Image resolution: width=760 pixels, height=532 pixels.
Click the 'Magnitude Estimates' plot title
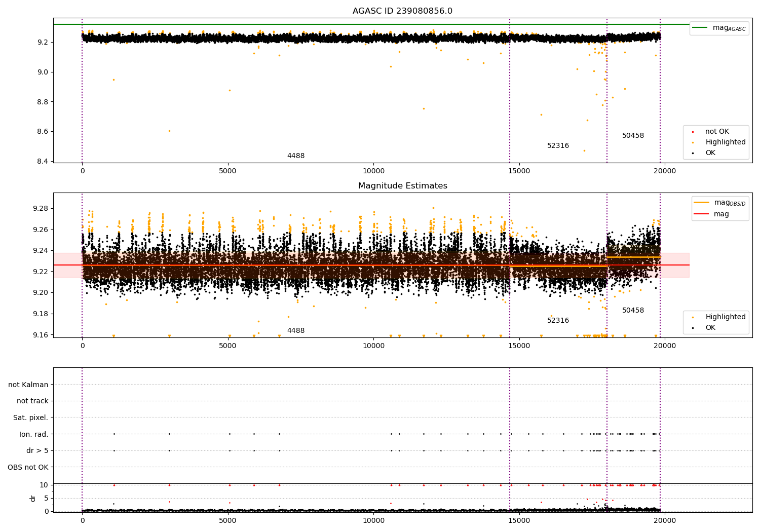point(402,186)
